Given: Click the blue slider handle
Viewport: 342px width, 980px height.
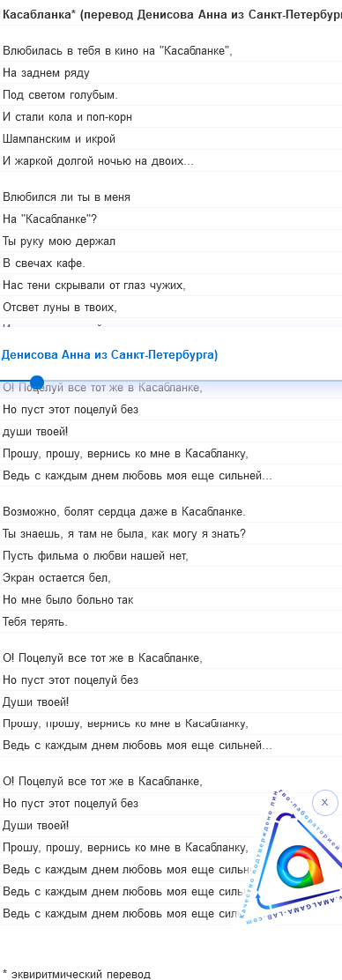Looking at the screenshot, I should coord(37,382).
